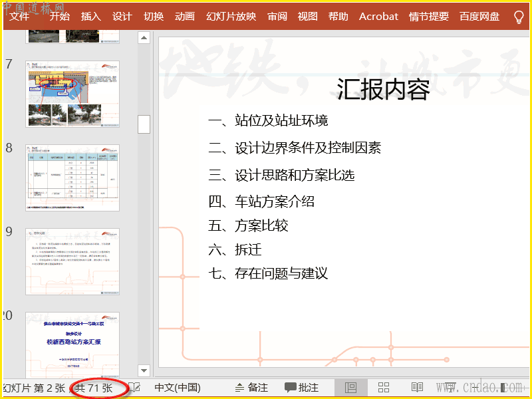532x399 pixels.
Task: Open the 插入 ribbon tab
Action: [91, 16]
